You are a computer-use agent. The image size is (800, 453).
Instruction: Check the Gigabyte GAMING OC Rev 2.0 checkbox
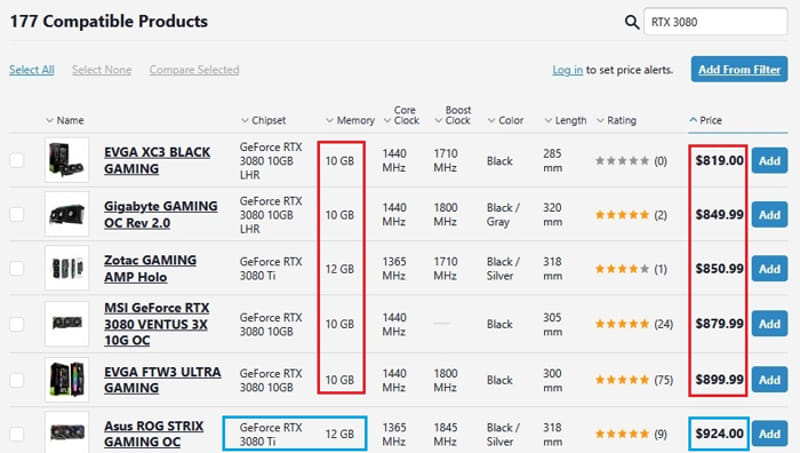[x=16, y=214]
